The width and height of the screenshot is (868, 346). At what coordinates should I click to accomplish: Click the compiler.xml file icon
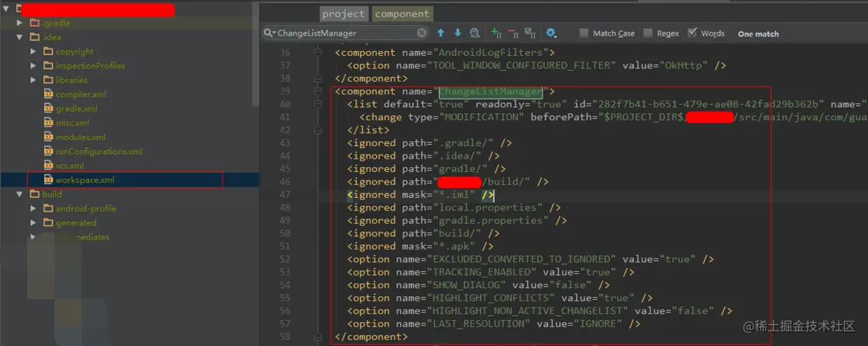pos(48,94)
